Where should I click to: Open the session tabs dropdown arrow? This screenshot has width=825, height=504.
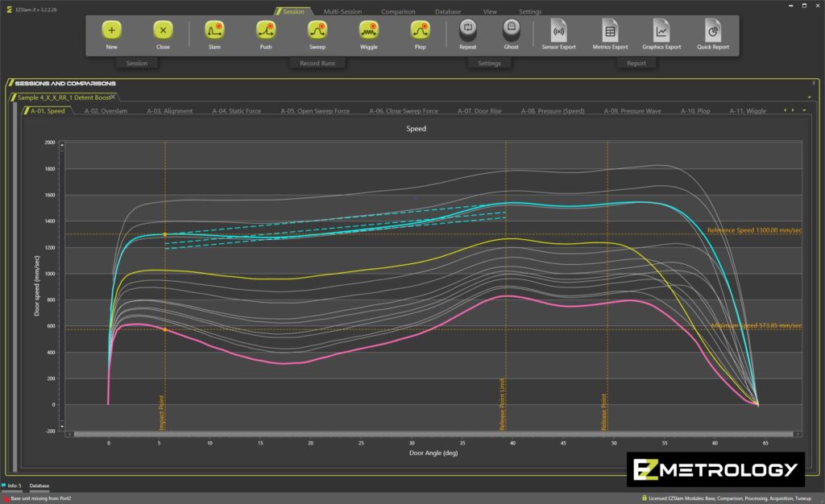(808, 97)
